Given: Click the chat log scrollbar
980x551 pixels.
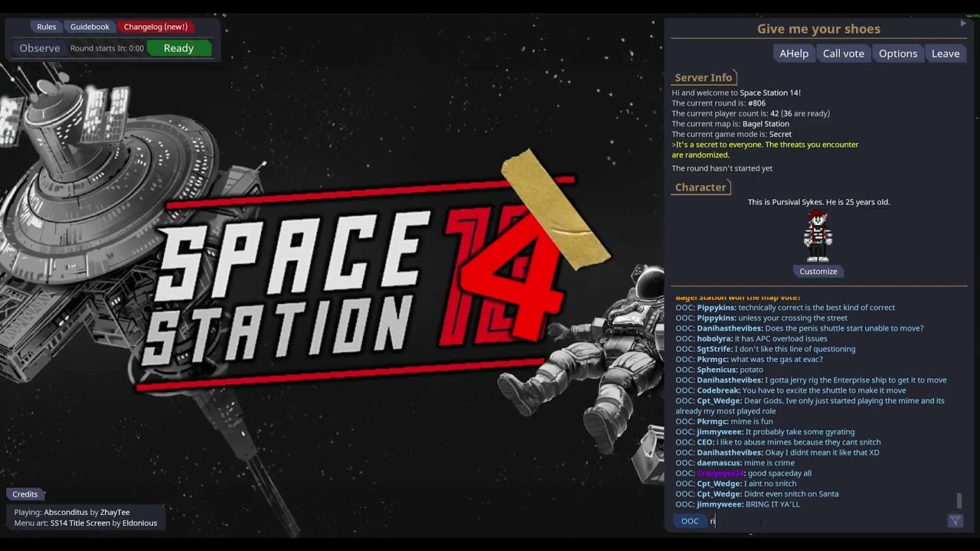Looking at the screenshot, I should 959,501.
